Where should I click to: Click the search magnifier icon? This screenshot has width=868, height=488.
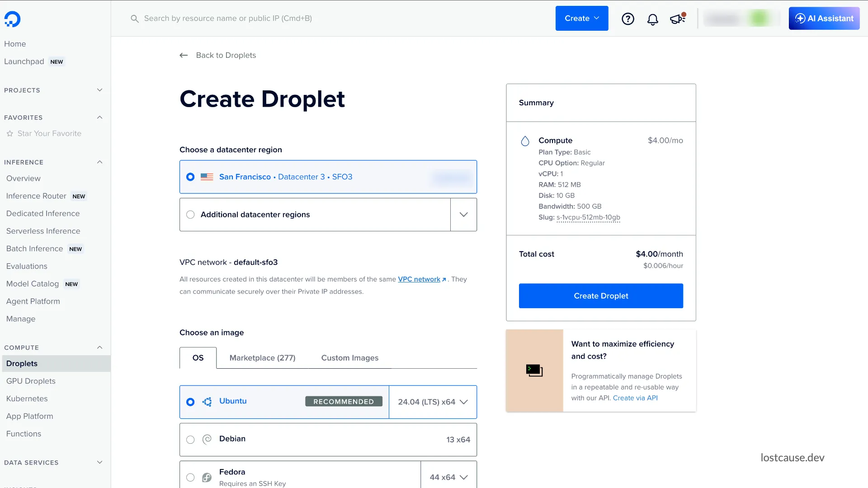tap(134, 19)
